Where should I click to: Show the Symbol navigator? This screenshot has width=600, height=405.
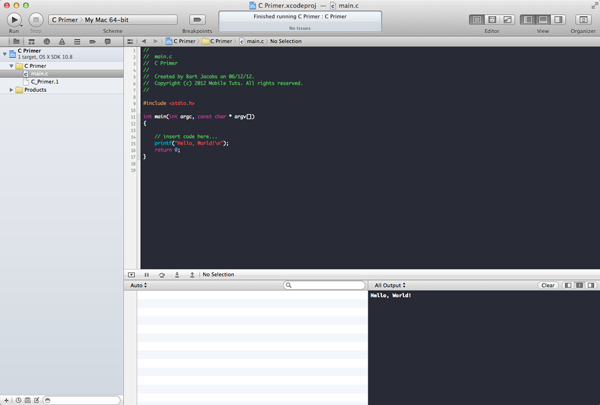click(31, 41)
